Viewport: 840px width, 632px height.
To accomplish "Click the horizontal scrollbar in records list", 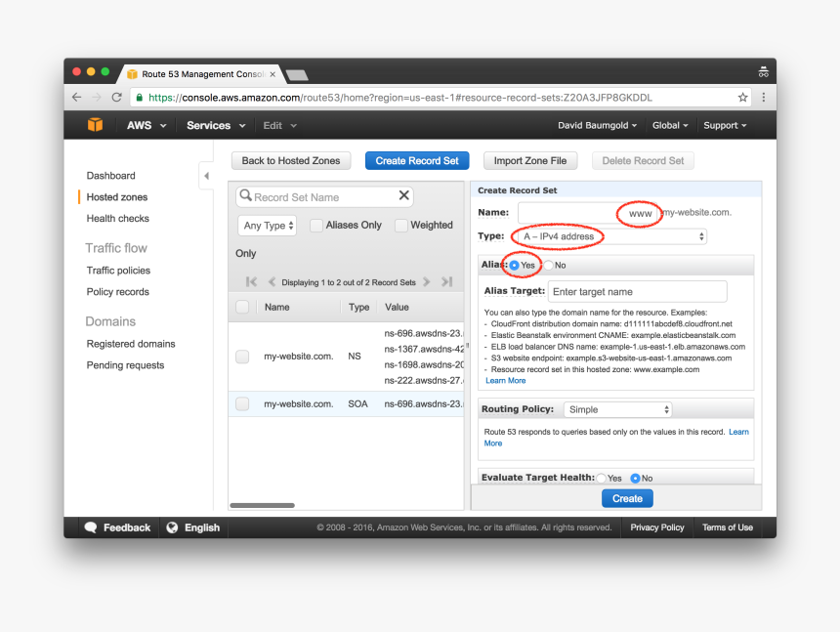I will (262, 505).
